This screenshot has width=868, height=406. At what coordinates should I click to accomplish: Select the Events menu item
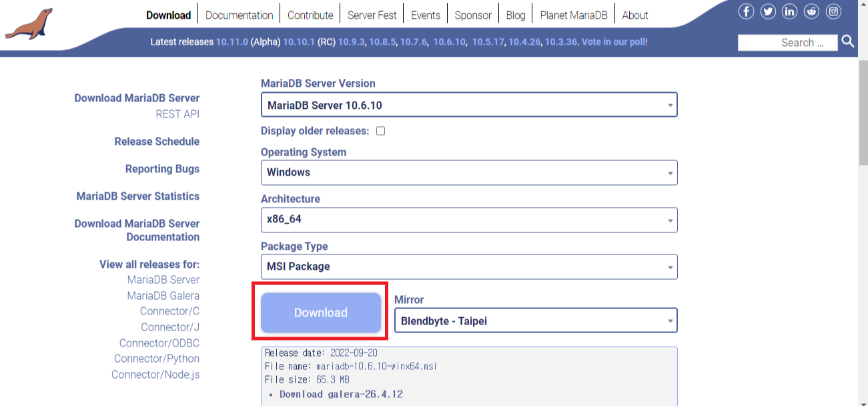click(x=426, y=15)
